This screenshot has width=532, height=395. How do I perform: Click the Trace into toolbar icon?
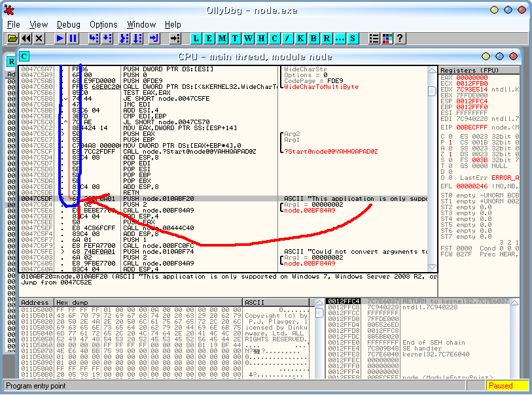pyautogui.click(x=124, y=39)
